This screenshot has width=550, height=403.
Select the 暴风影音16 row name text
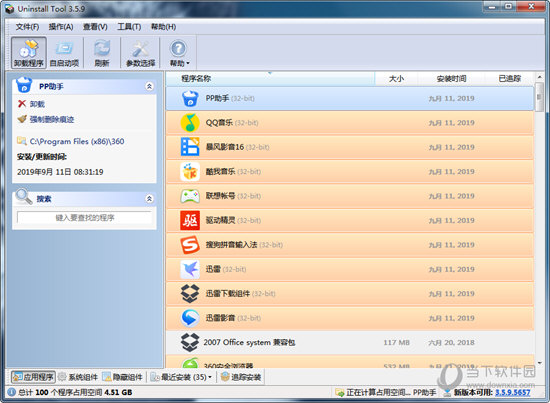[224, 147]
